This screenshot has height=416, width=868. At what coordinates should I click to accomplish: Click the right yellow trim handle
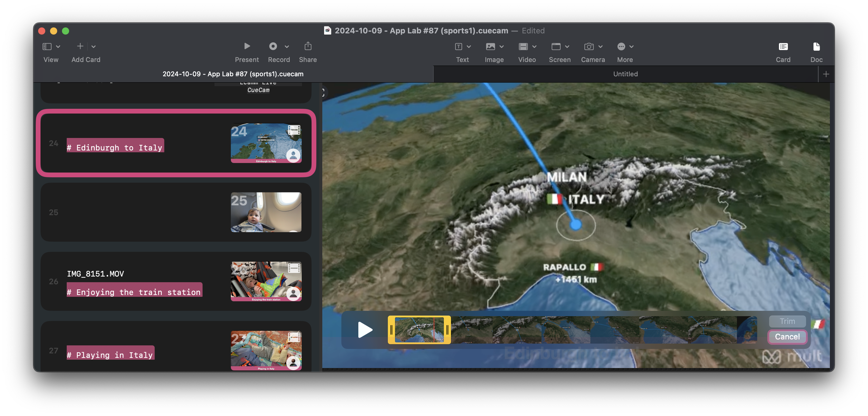point(447,330)
